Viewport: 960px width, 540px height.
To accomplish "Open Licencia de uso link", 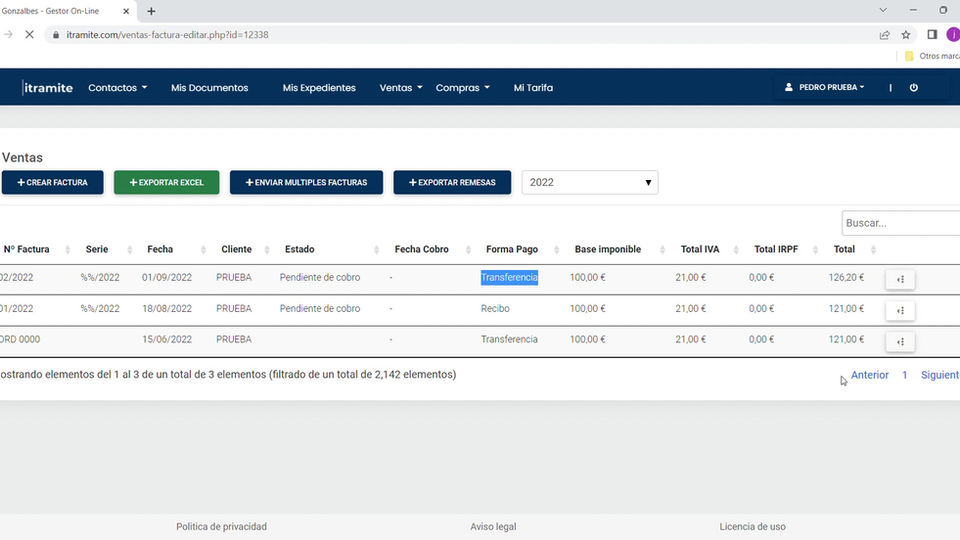I will coord(752,527).
